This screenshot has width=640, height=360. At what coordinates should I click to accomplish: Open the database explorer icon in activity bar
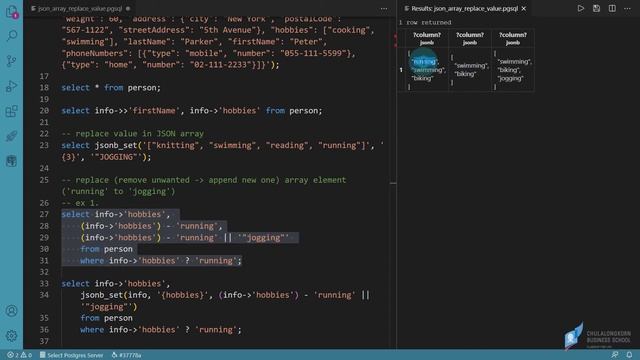coord(11,161)
